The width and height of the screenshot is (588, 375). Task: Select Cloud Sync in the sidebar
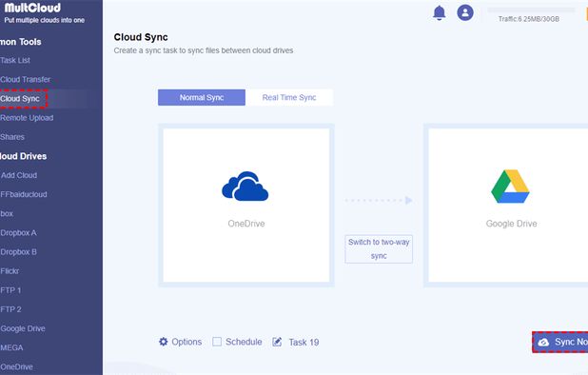coord(20,99)
